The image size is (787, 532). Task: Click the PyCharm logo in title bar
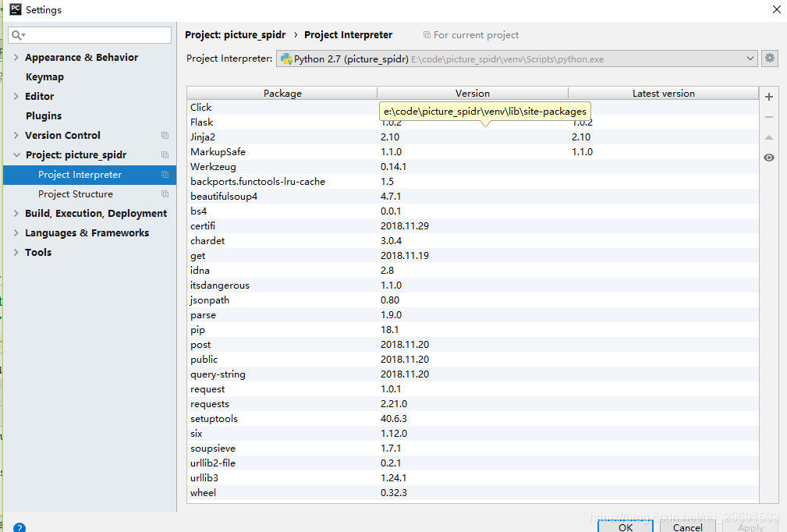pyautogui.click(x=16, y=9)
